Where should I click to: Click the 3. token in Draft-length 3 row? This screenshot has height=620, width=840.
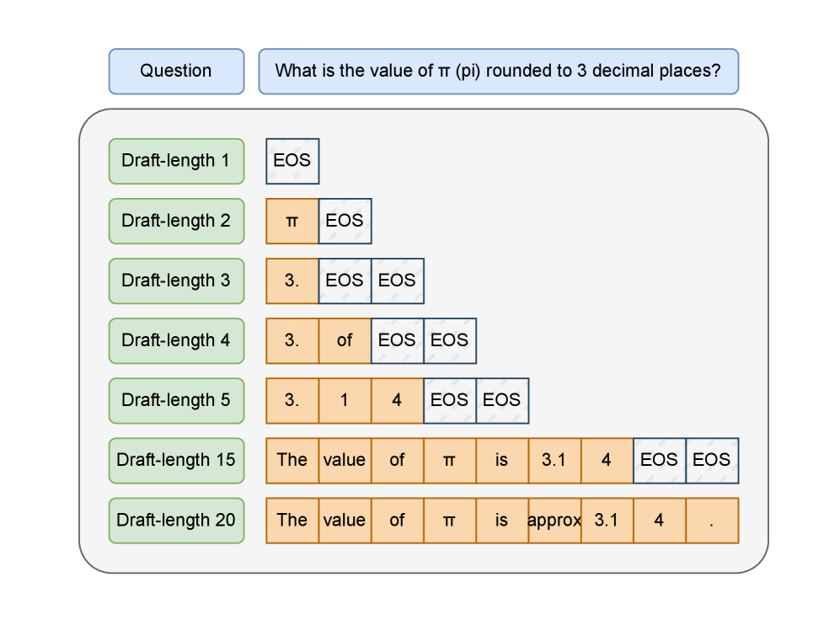(x=292, y=281)
